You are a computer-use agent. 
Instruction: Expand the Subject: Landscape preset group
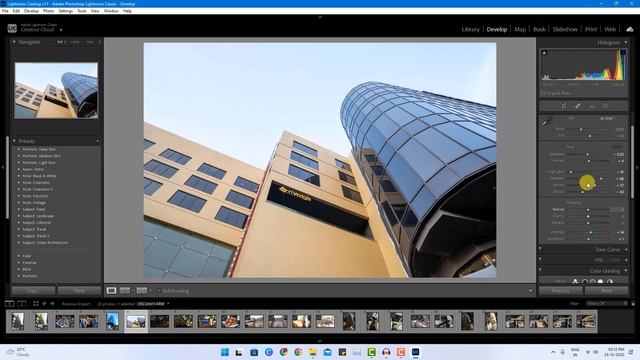tap(19, 216)
